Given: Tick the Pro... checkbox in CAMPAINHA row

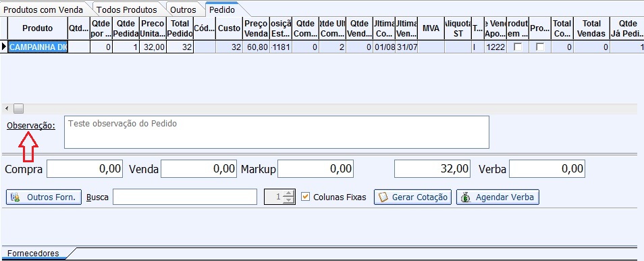Looking at the screenshot, I should coord(541,47).
